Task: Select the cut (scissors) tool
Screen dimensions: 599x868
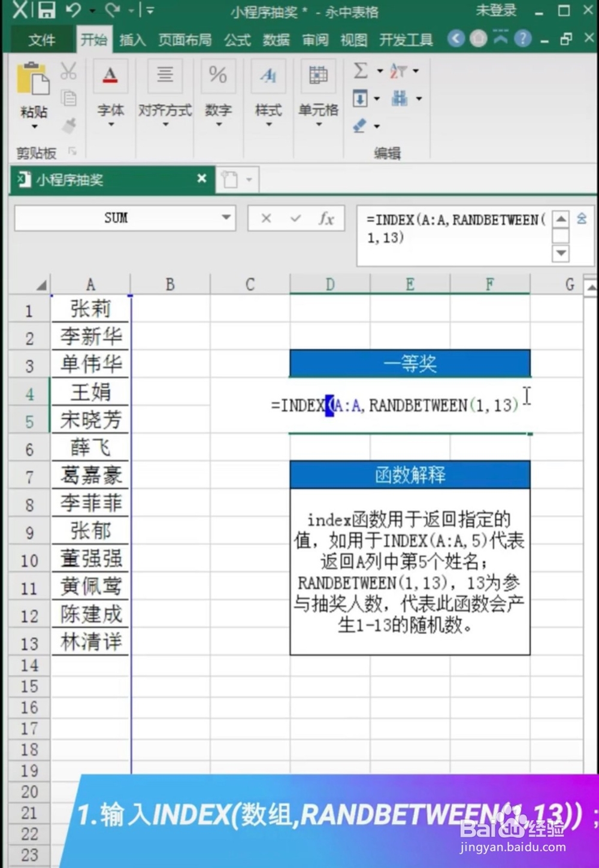Action: tap(69, 70)
